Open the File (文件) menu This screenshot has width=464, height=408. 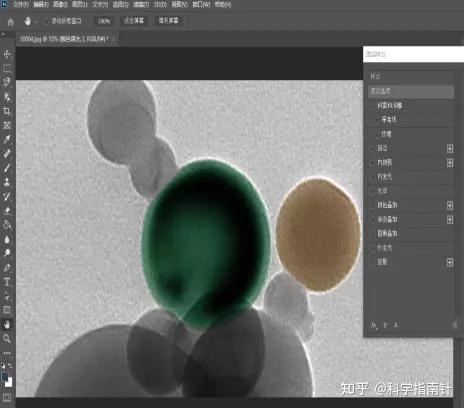(21, 5)
